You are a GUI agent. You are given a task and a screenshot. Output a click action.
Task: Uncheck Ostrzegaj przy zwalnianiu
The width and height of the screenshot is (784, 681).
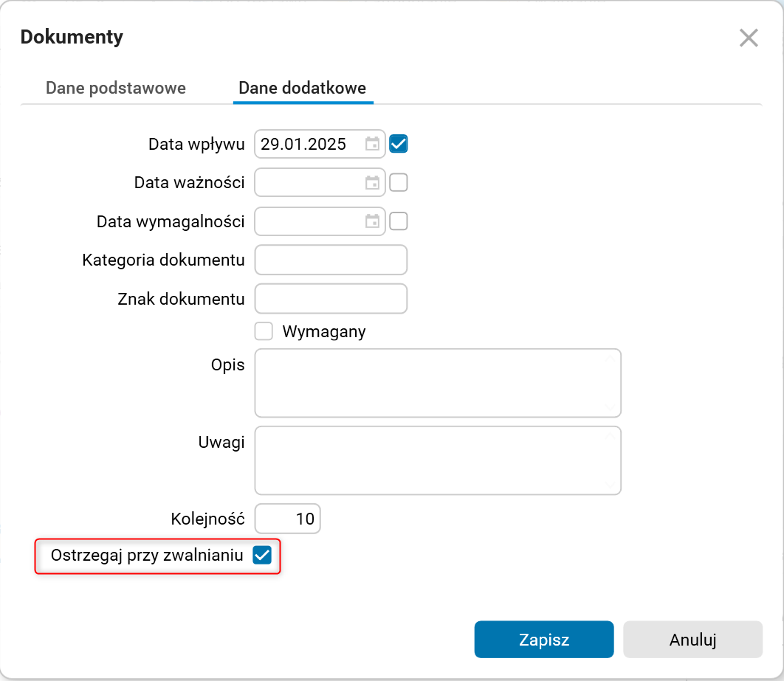pos(262,556)
